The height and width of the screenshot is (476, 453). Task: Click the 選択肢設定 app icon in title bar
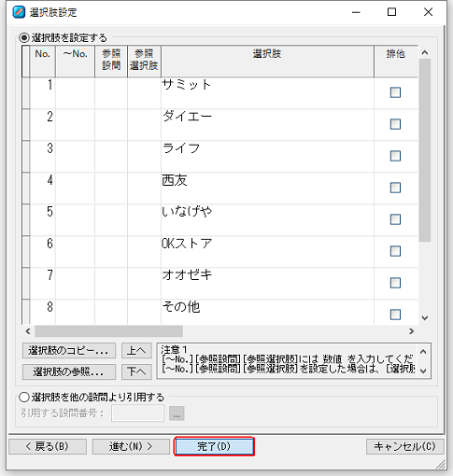tap(19, 12)
